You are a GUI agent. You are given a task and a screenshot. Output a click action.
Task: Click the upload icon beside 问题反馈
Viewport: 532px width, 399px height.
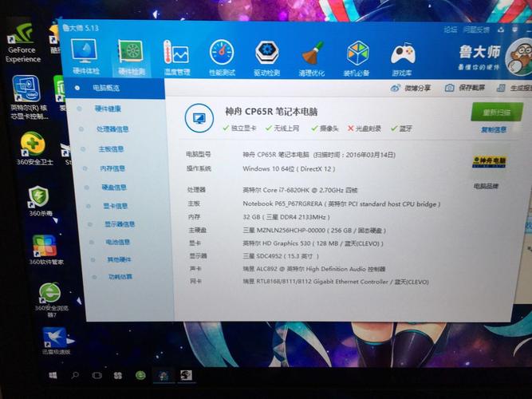[501, 30]
